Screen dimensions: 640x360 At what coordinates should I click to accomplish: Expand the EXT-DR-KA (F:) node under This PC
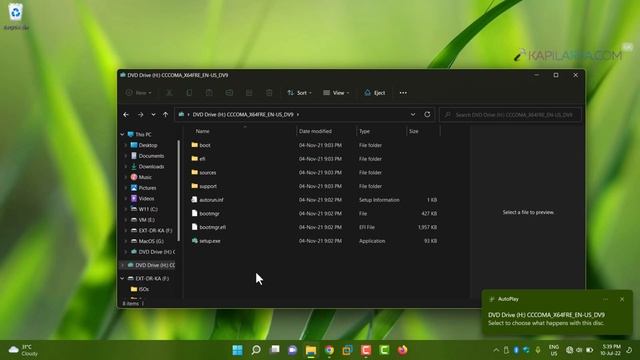click(x=125, y=231)
